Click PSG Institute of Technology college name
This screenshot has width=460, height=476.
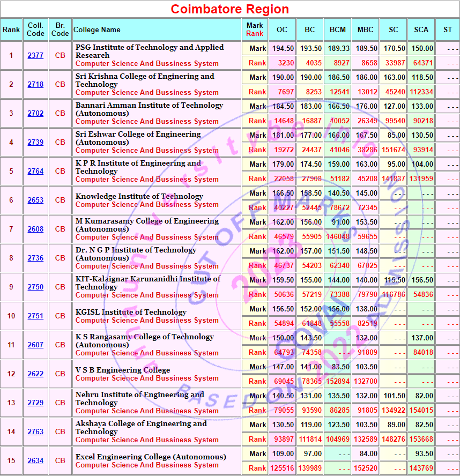point(150,51)
